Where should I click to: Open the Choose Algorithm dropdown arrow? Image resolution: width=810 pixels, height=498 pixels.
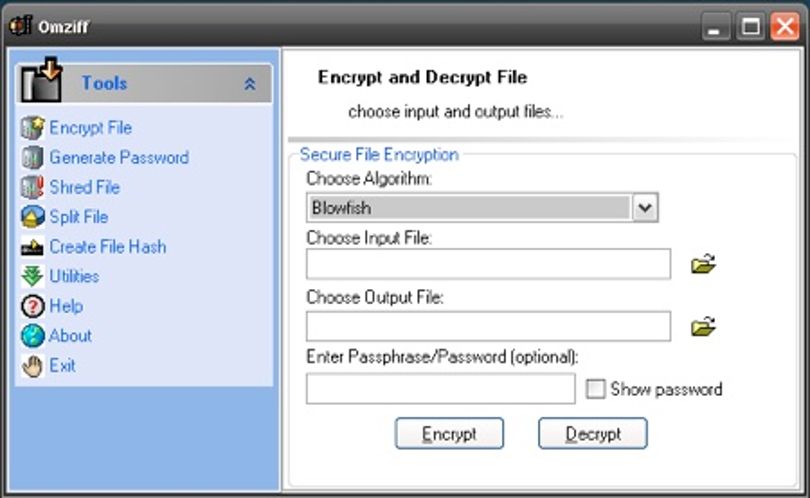(645, 208)
